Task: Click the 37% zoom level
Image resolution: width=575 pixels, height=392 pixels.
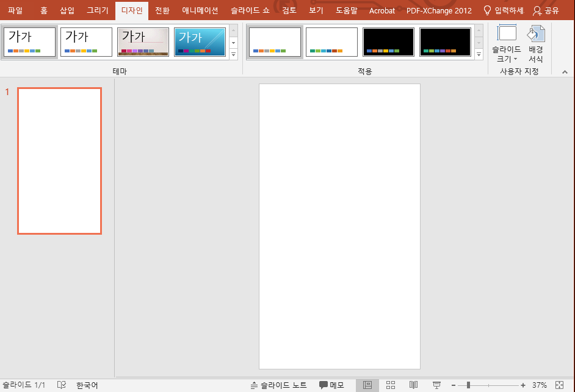Action: pos(540,385)
